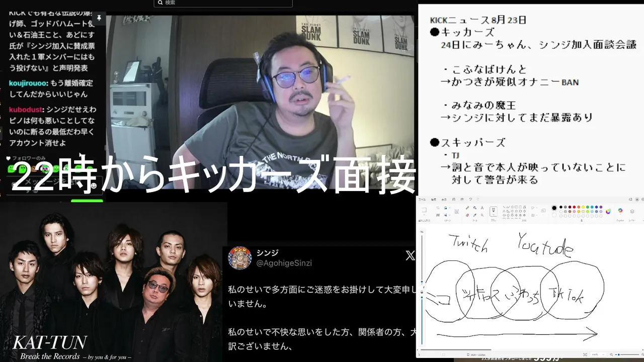Click the '・みなみの魔王' line in the news
The image size is (644, 362).
click(x=479, y=106)
